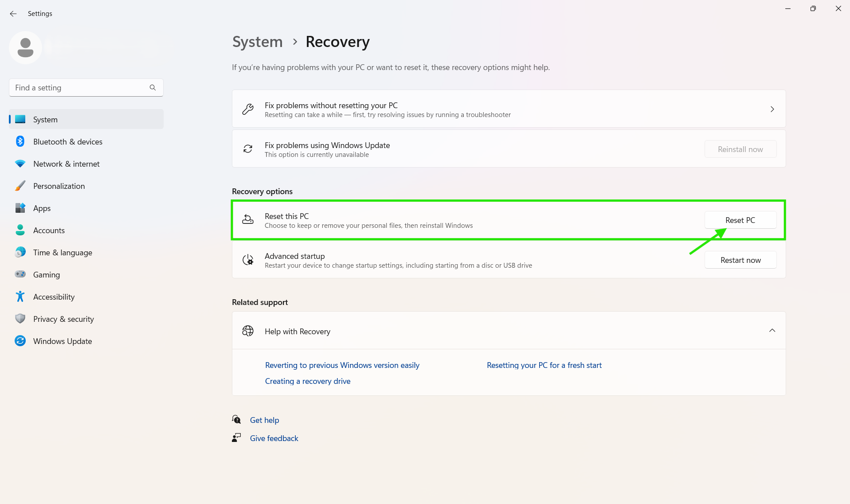Focus the Find a setting search box

pyautogui.click(x=86, y=88)
